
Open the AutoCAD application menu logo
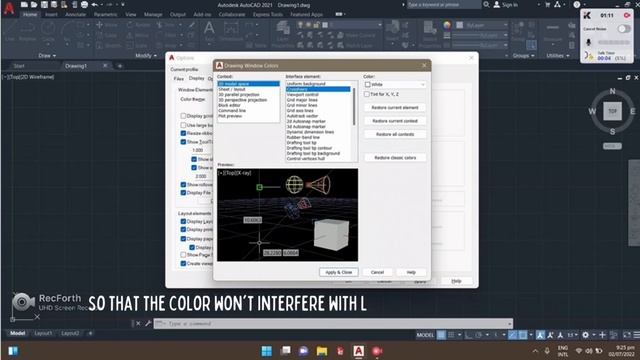click(x=9, y=8)
